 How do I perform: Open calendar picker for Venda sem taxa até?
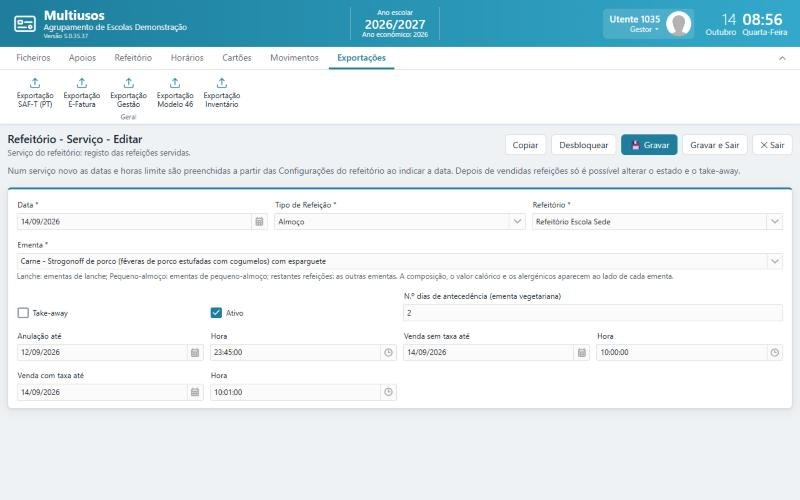582,353
